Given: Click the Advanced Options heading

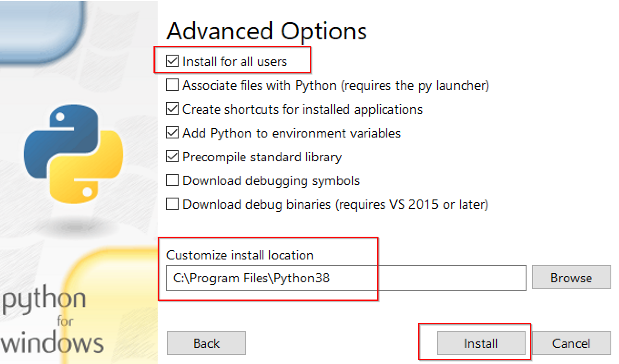Looking at the screenshot, I should [x=267, y=31].
